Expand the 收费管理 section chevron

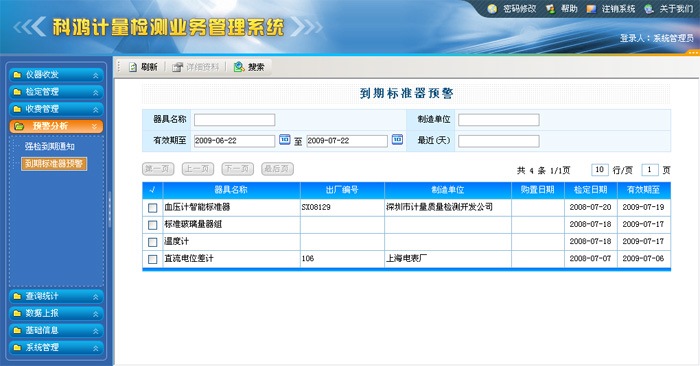pyautogui.click(x=96, y=109)
